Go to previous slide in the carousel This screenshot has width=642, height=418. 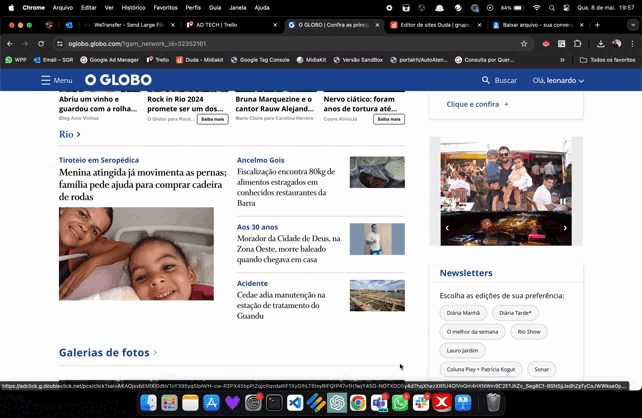447,228
